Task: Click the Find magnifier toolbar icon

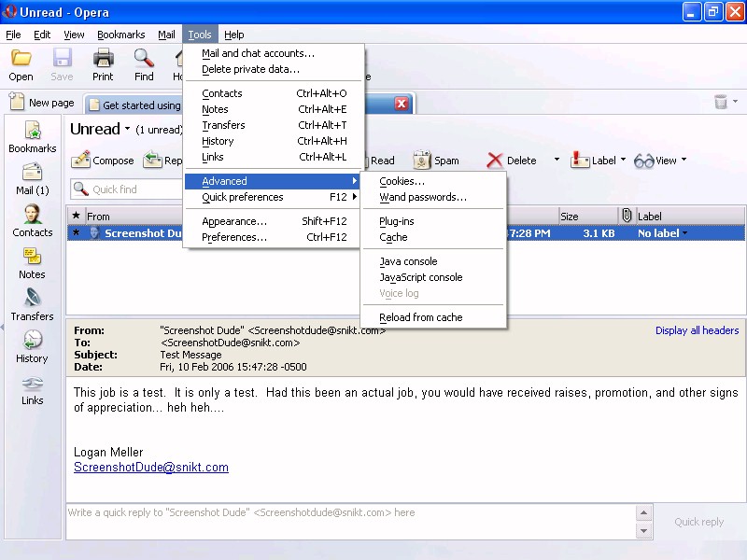Action: pos(144,65)
